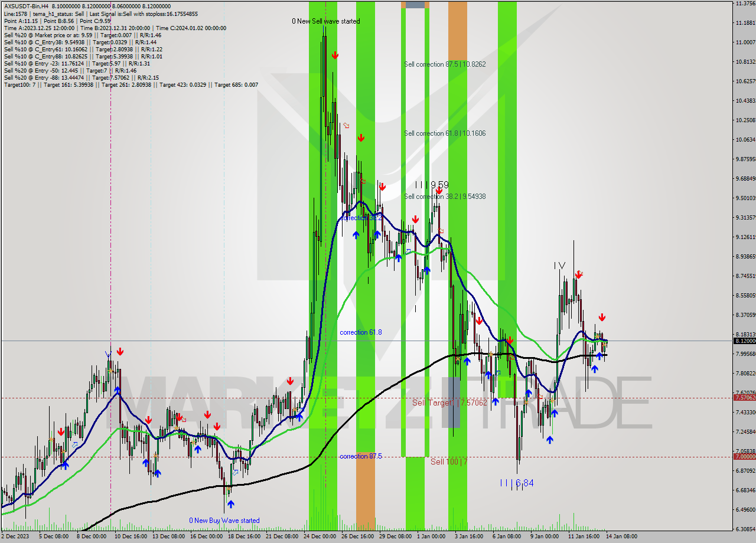
Task: Click the "10 Dec 16:00" time axis label
Action: coord(131,537)
